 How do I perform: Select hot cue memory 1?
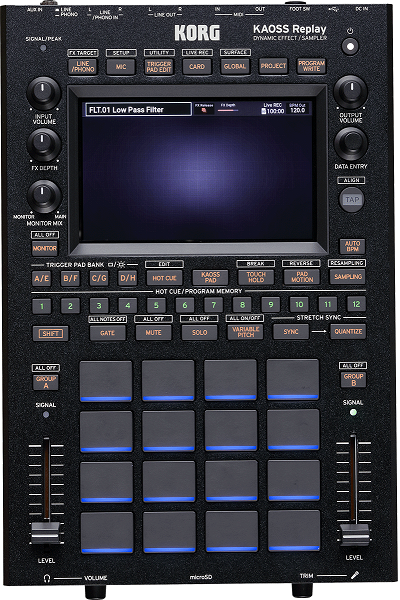(x=42, y=306)
